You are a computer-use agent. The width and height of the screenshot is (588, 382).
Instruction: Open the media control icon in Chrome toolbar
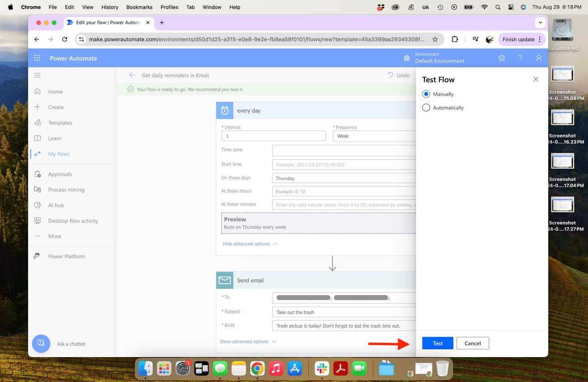pos(475,39)
